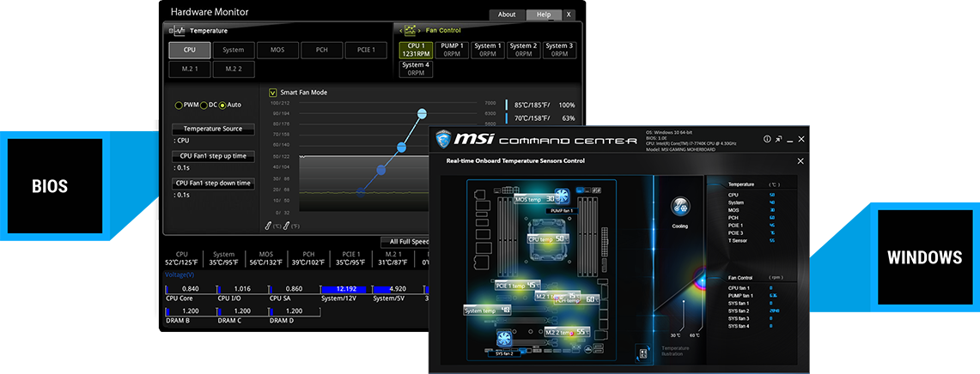Choose the System 2 fan button
This screenshot has width=980, height=374.
[x=523, y=50]
